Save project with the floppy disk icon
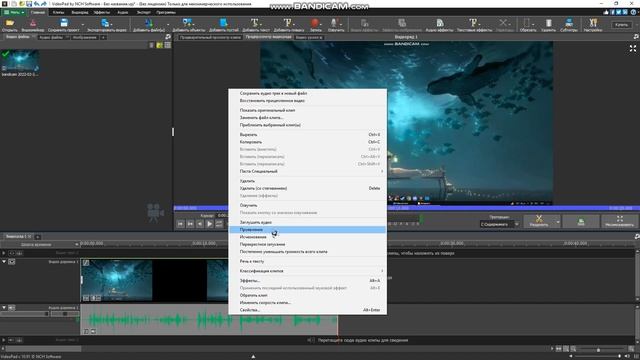 click(64, 24)
